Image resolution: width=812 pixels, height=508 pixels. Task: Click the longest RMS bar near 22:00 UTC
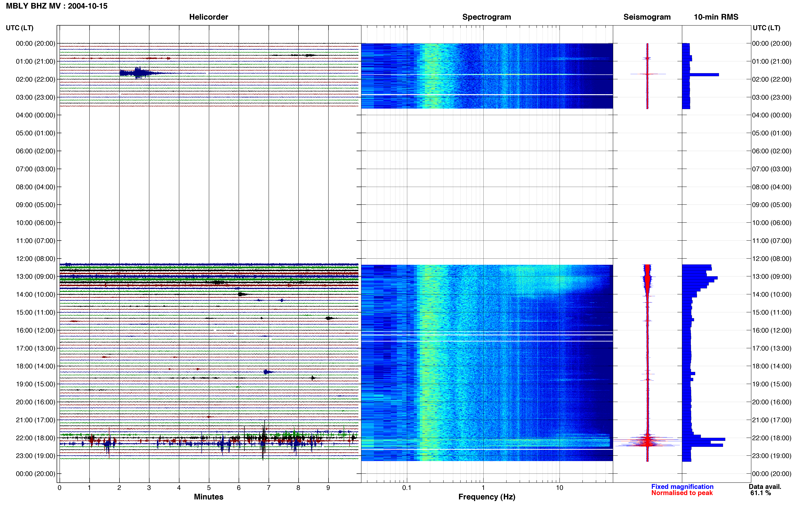(704, 439)
